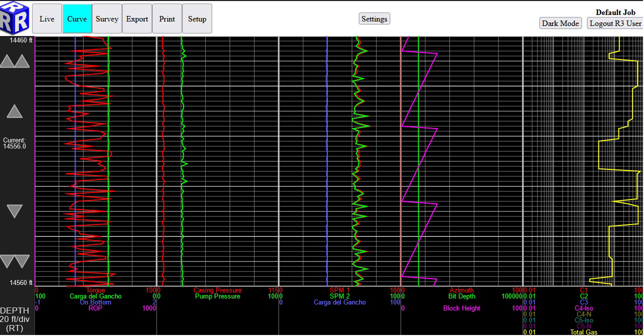Screen dimensions: 644x336
Task: Select the SPM 2 curve label
Action: (340, 296)
